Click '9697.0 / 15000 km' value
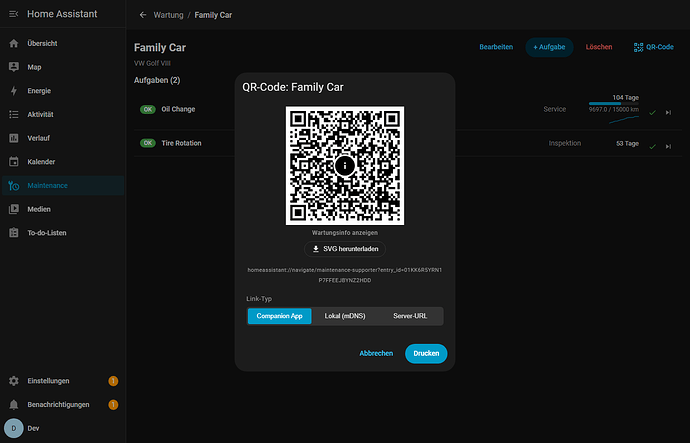The width and height of the screenshot is (690, 443). click(614, 110)
